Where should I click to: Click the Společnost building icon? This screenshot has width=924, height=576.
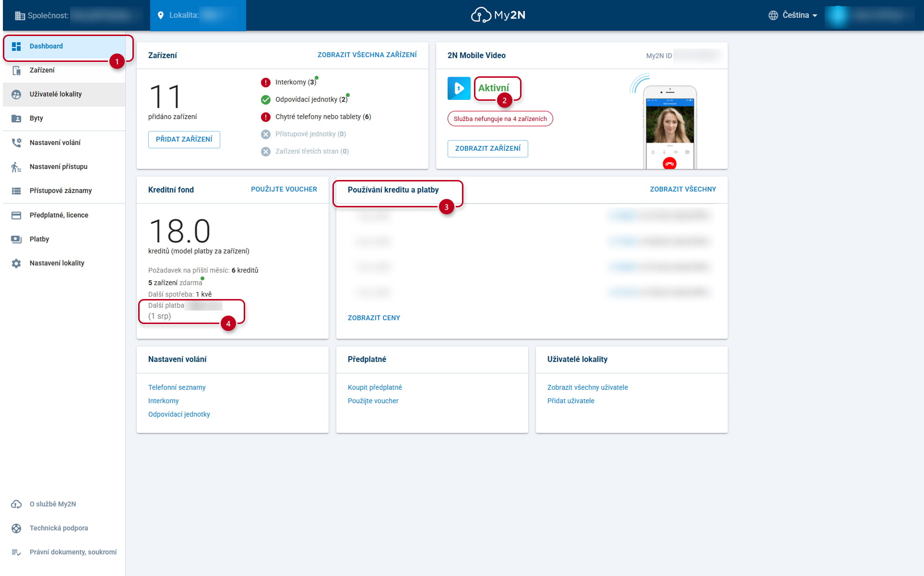click(20, 15)
